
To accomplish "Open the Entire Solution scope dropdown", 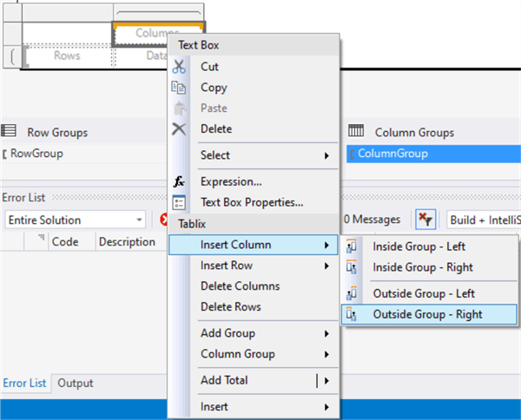I will (x=75, y=220).
